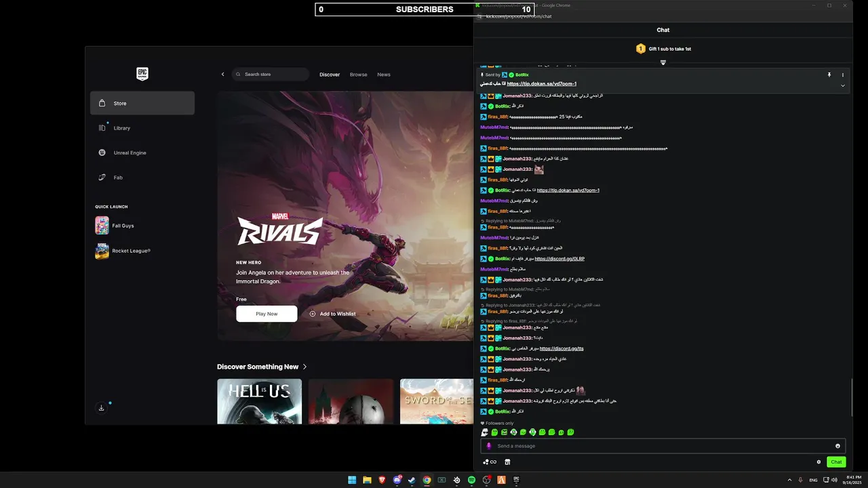This screenshot has width=868, height=488.
Task: Click the tray volume speaker icon
Action: [834, 480]
